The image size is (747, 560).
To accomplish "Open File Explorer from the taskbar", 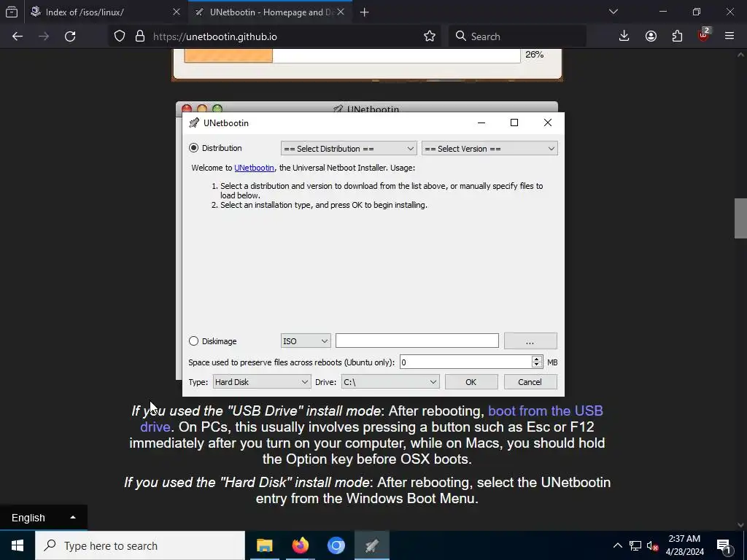I will pos(264,545).
